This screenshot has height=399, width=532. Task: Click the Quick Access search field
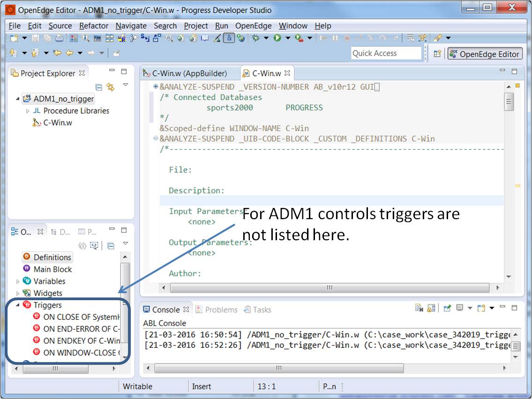coord(386,53)
